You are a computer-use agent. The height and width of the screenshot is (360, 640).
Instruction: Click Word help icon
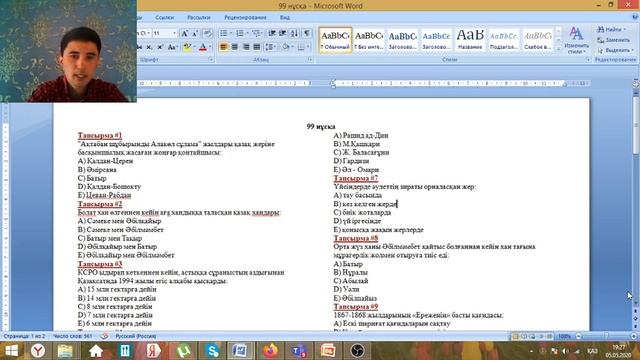[635, 17]
